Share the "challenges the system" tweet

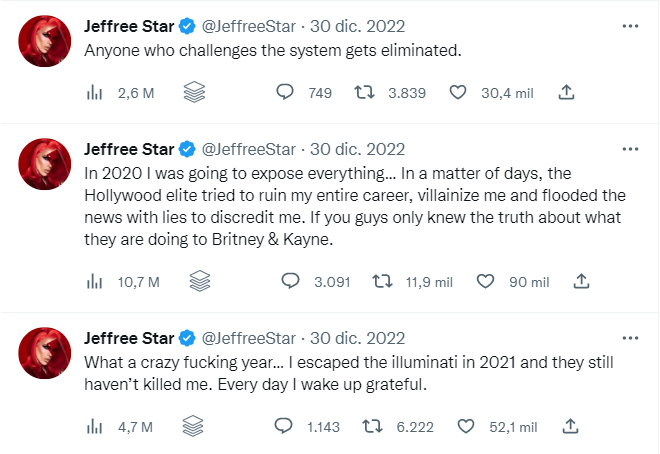coord(566,93)
